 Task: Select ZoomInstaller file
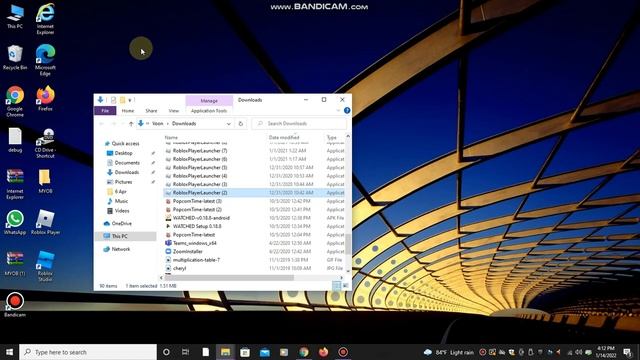pos(188,251)
